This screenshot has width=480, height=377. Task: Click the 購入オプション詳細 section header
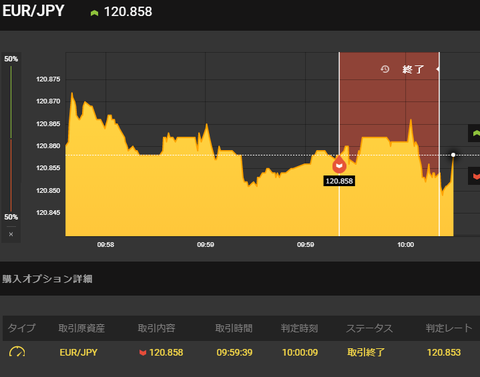(47, 279)
